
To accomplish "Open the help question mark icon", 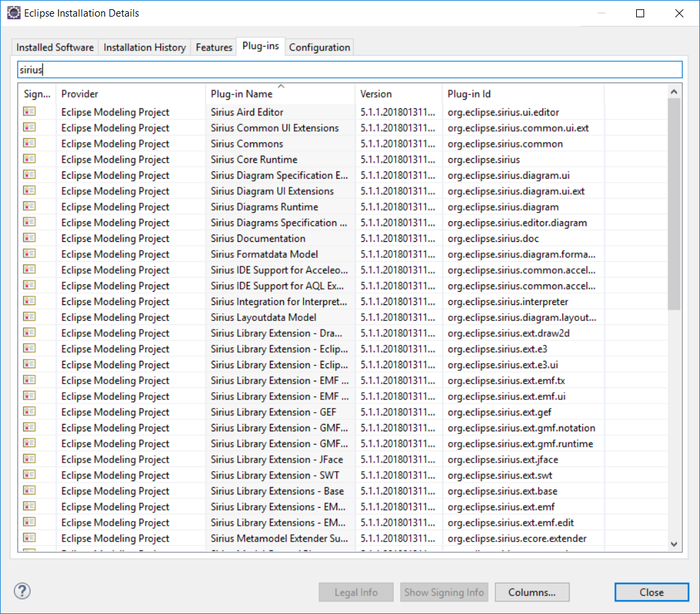I will (23, 591).
